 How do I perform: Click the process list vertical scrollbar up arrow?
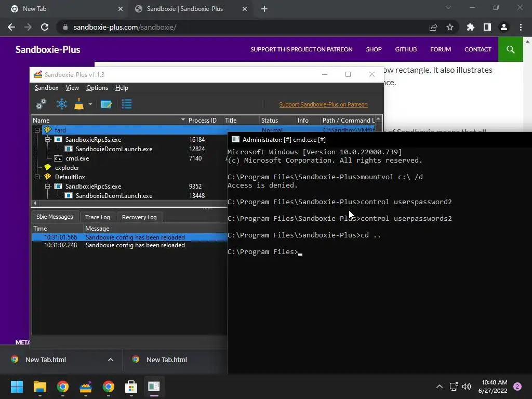(x=379, y=119)
